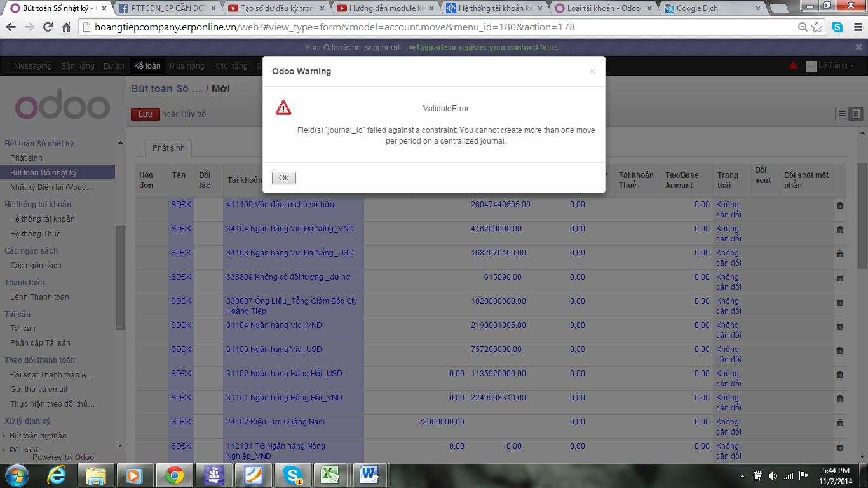Screen dimensions: 868x488
Task: Delete the 338807 Ông Liêu row
Action: [840, 302]
